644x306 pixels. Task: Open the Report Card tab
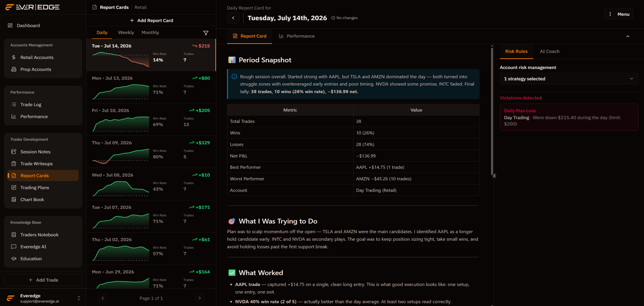coord(250,36)
